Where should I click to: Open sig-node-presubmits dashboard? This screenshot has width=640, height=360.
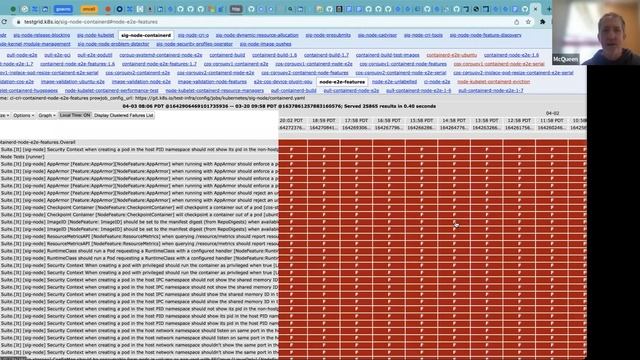(328, 36)
